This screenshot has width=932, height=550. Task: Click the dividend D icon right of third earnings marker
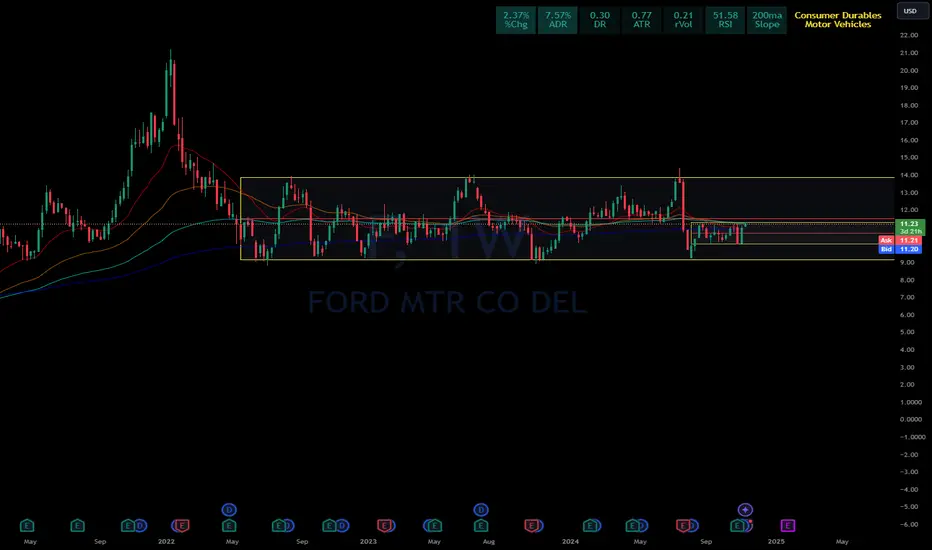coord(140,526)
